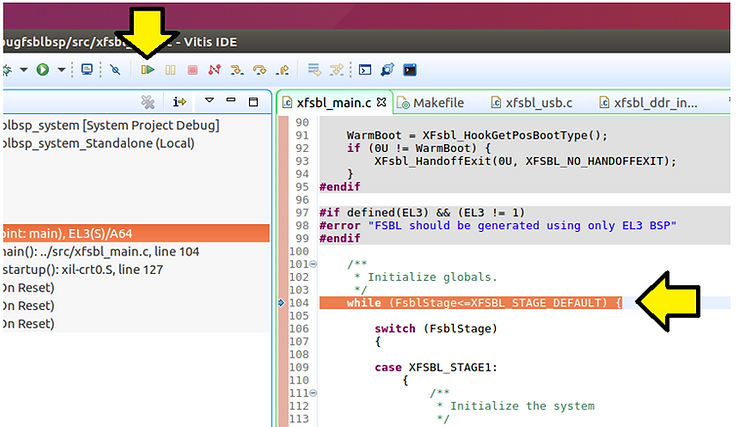Click the Step Into icon

(x=237, y=70)
